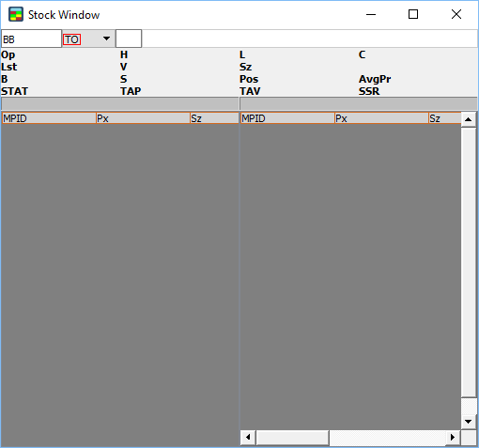This screenshot has width=479, height=448.
Task: Maximize the Stock Window
Action: (413, 14)
